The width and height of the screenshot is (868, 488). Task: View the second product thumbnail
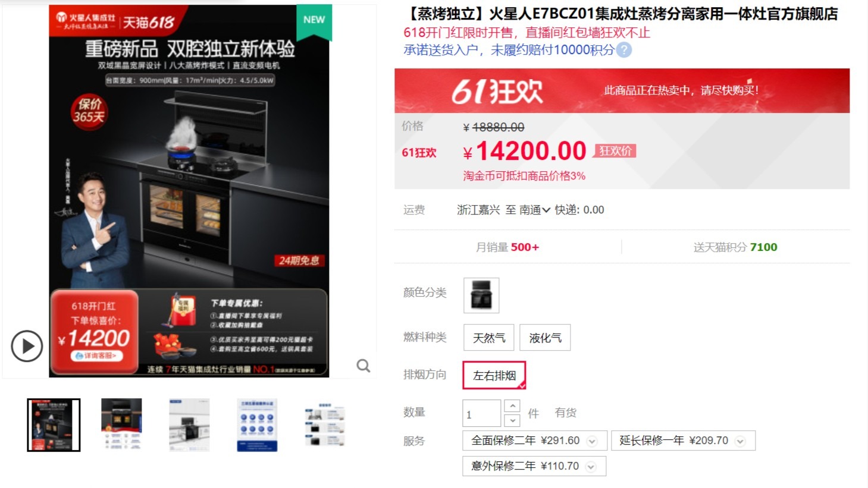click(121, 425)
